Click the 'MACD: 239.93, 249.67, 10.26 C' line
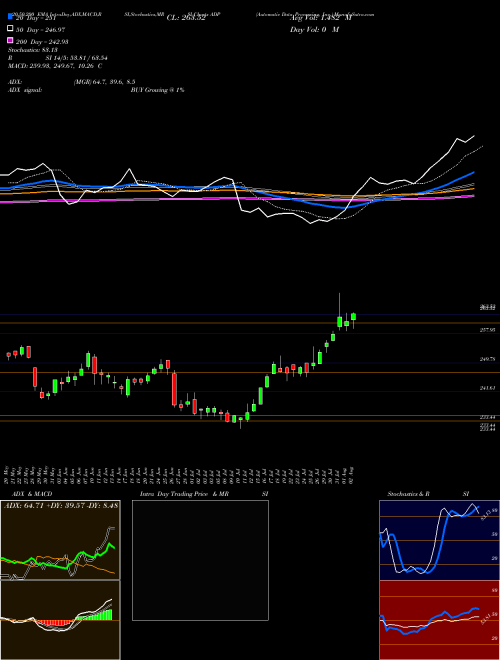Image resolution: width=500 pixels, height=660 pixels. pos(55,66)
